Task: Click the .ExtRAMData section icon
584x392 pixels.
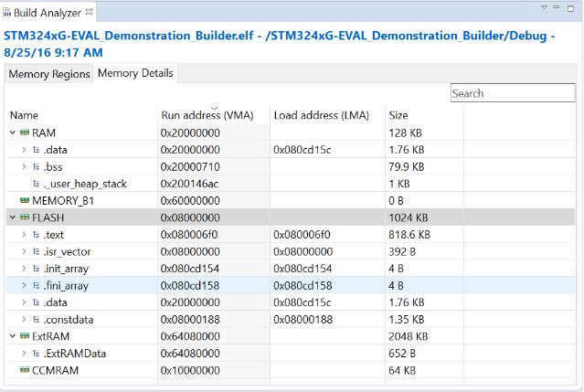Action: (x=37, y=354)
